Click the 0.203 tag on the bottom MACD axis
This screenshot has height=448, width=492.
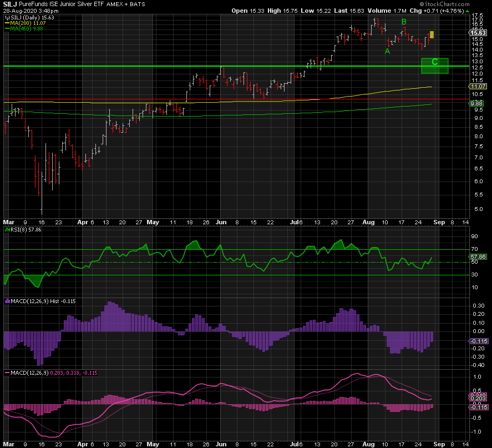click(479, 399)
